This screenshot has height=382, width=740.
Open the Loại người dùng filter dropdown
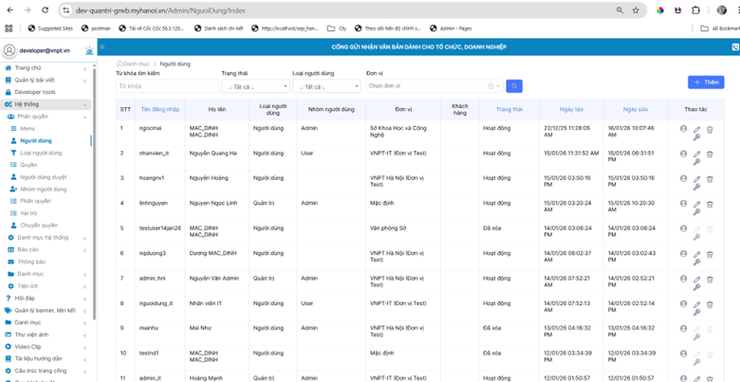[x=327, y=86]
